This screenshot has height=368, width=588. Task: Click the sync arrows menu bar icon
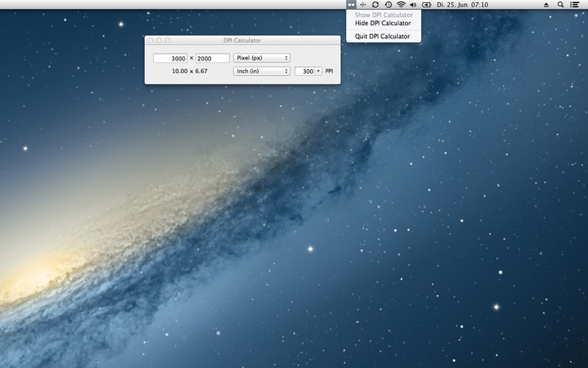tap(375, 4)
